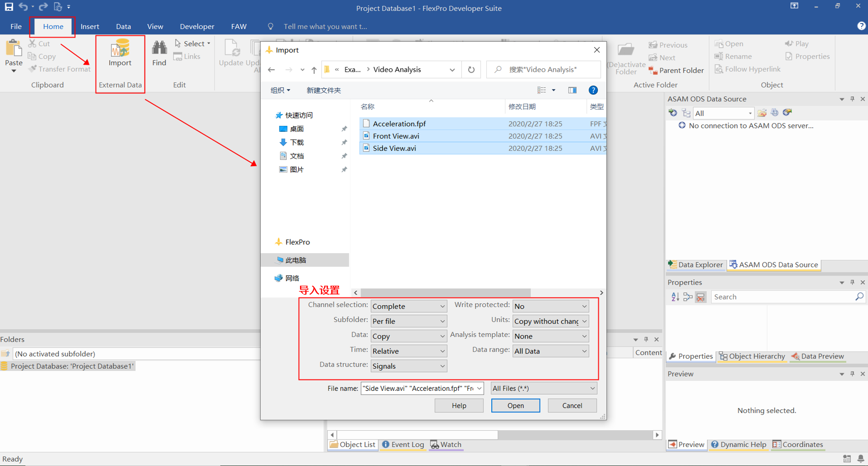868x466 pixels.
Task: Open the All Files type filter dropdown
Action: click(543, 388)
